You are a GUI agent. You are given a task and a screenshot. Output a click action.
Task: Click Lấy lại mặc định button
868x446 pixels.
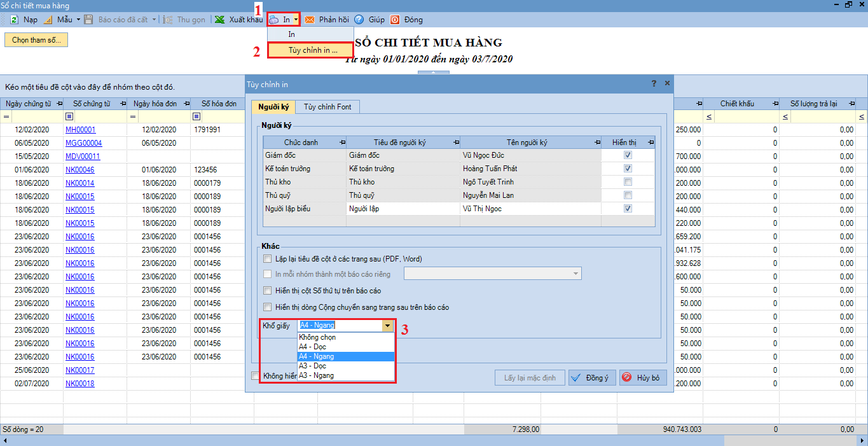530,378
